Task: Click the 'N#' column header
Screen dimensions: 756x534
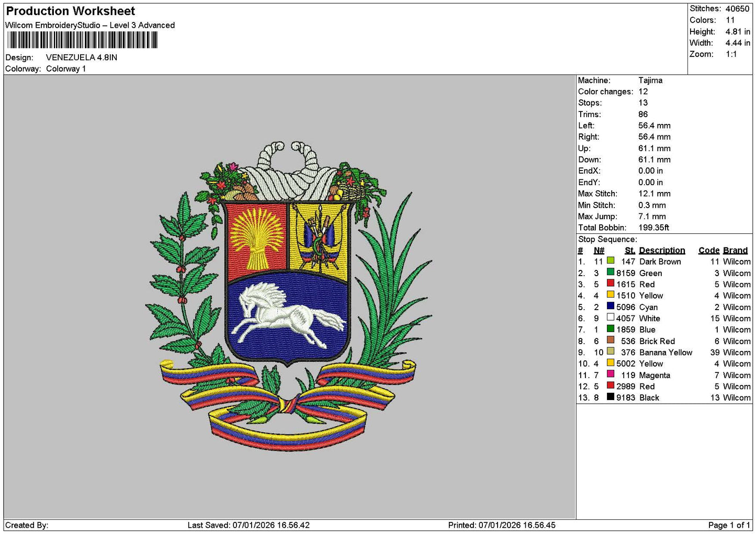Action: pyautogui.click(x=599, y=251)
